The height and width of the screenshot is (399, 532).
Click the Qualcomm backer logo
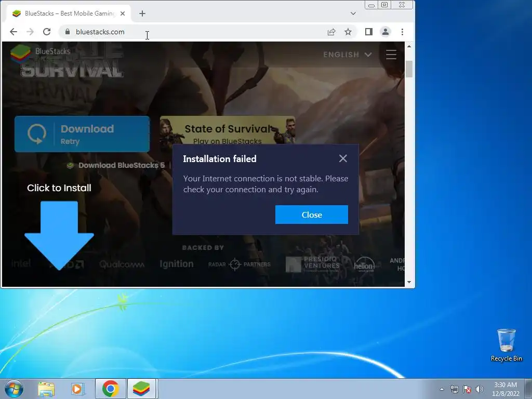[122, 264]
